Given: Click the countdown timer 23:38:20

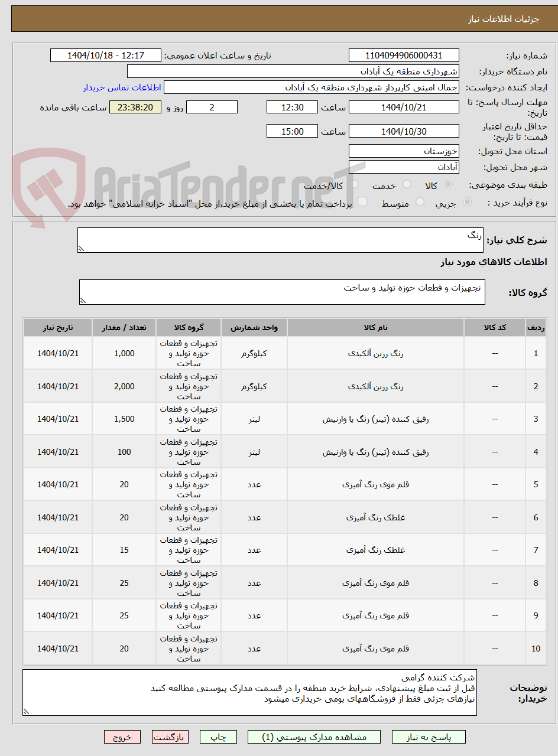Looking at the screenshot, I should (135, 107).
